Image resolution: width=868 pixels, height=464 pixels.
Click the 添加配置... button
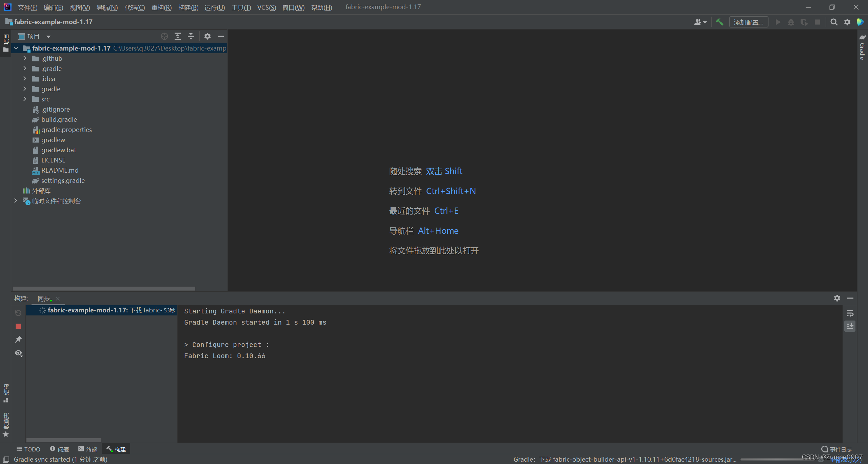(748, 22)
